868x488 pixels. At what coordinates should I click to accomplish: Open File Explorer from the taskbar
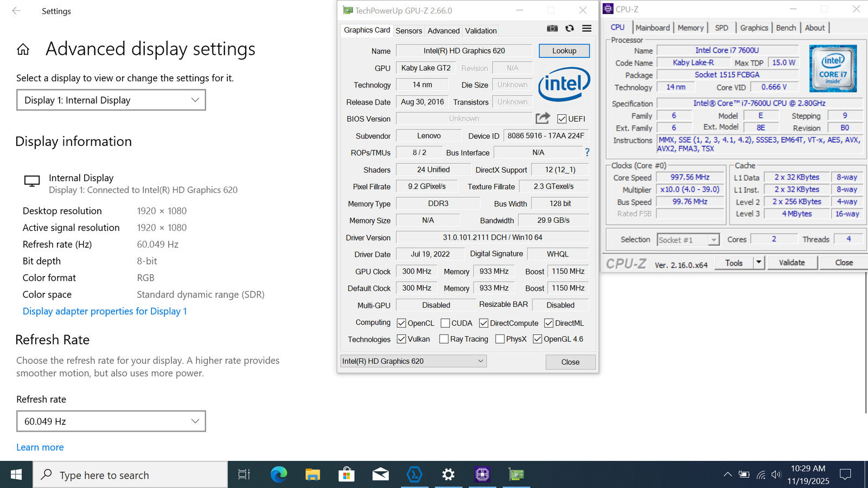[x=312, y=475]
